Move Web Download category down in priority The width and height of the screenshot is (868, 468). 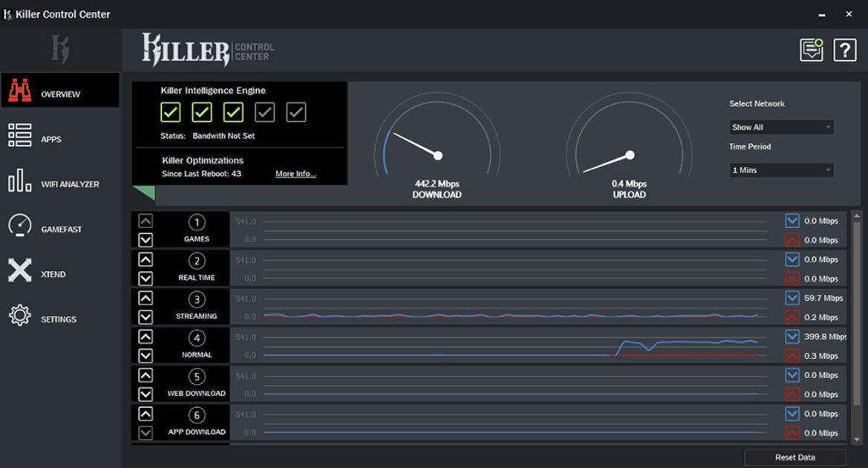tap(146, 394)
